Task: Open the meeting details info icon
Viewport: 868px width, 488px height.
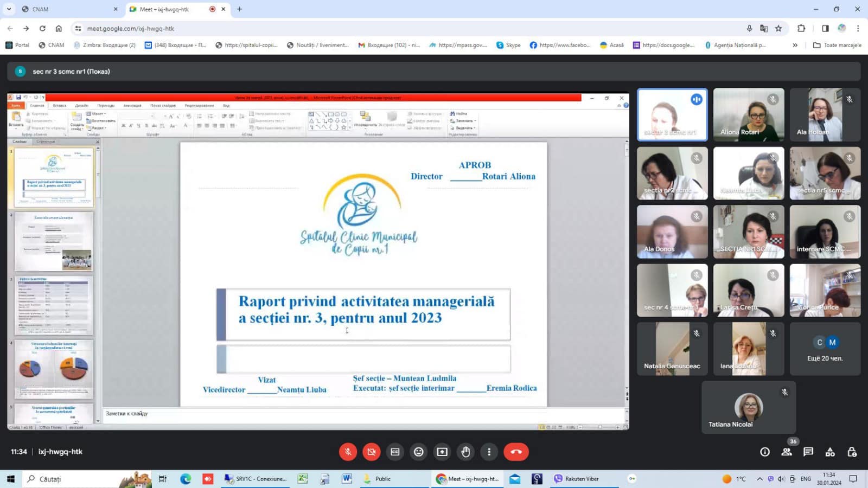Action: coord(765,452)
